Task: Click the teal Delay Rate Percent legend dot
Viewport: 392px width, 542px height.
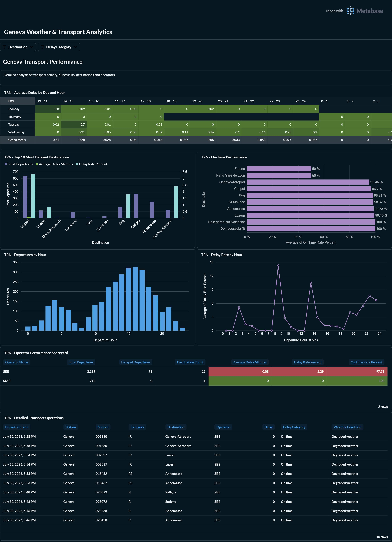Action: coord(77,164)
